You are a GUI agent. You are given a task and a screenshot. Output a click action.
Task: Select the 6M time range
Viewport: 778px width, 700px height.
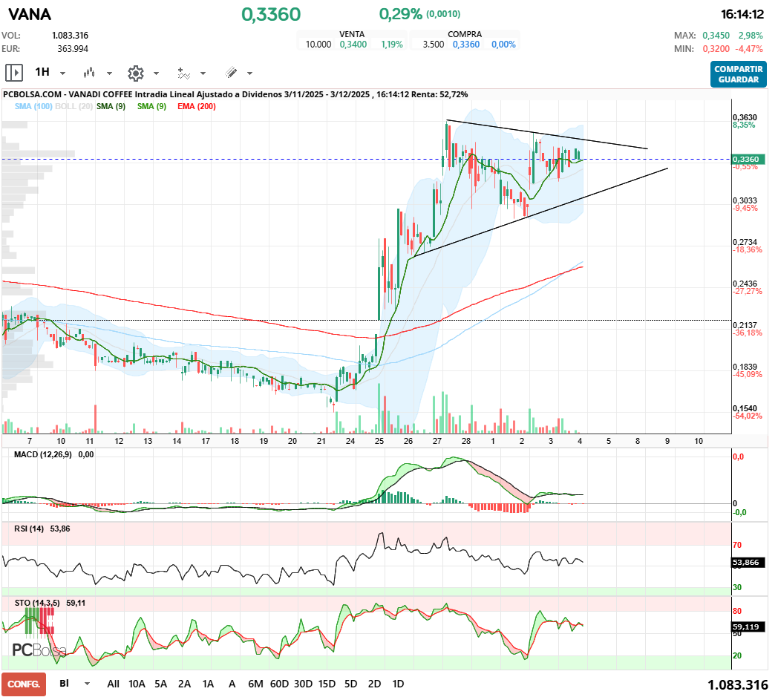[x=255, y=683]
